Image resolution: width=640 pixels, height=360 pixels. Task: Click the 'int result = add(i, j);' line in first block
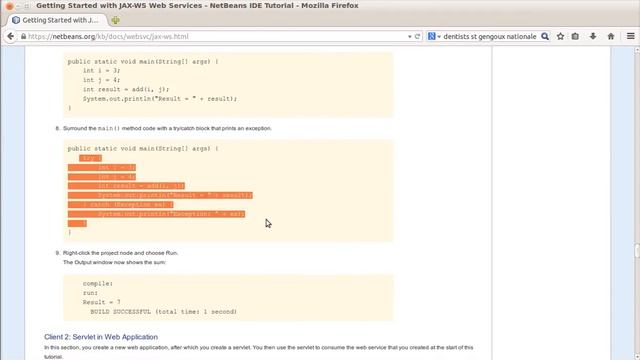pos(126,89)
